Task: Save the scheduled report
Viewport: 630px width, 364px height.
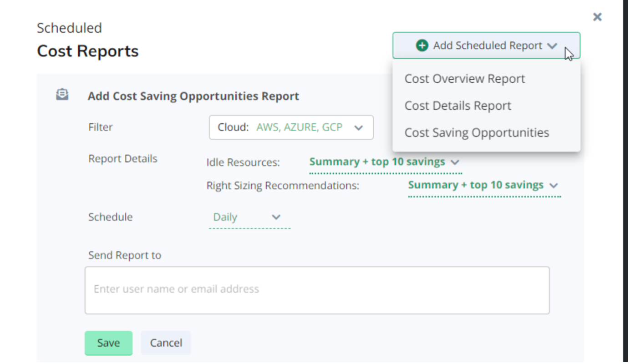Action: (108, 343)
